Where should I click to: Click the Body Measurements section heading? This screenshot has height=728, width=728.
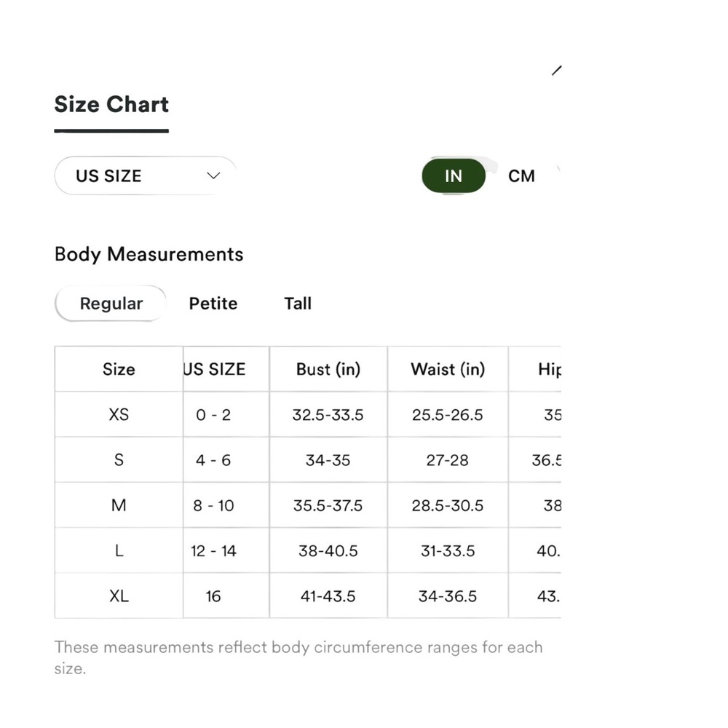click(x=149, y=254)
